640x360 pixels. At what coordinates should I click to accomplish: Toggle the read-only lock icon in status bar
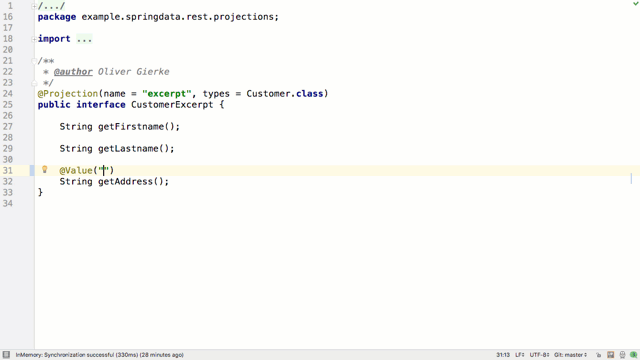(598, 355)
